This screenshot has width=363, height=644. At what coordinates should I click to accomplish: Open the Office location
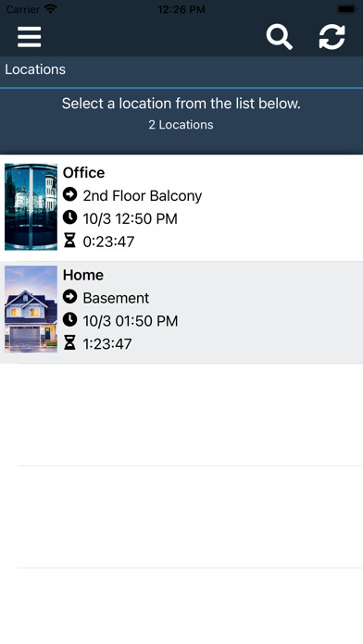coord(181,208)
